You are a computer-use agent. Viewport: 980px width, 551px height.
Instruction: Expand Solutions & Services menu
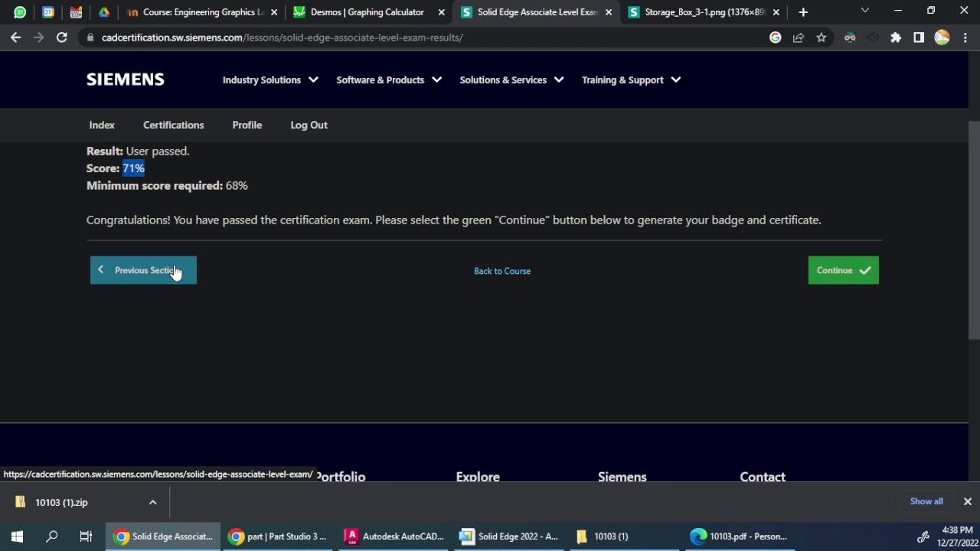click(x=511, y=80)
